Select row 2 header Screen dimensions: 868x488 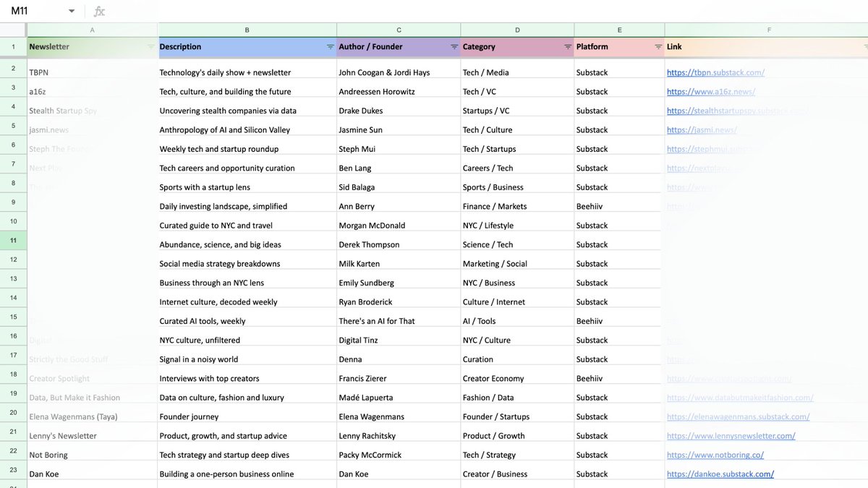pyautogui.click(x=13, y=68)
